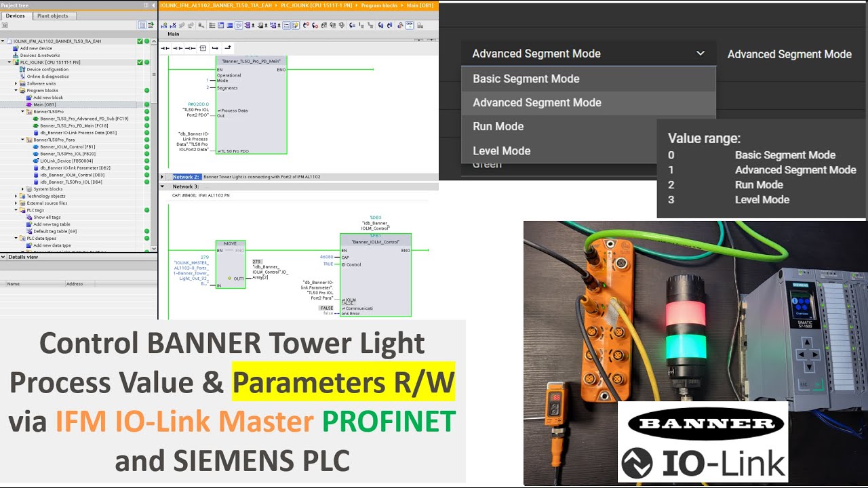Collapse the BannerTL50Pro group
Screen dimensions: 868x488
[23, 112]
